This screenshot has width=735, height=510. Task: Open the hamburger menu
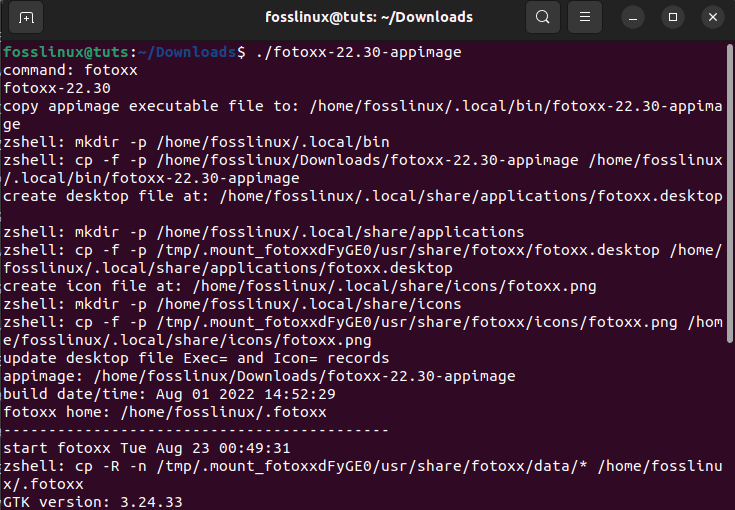click(586, 17)
